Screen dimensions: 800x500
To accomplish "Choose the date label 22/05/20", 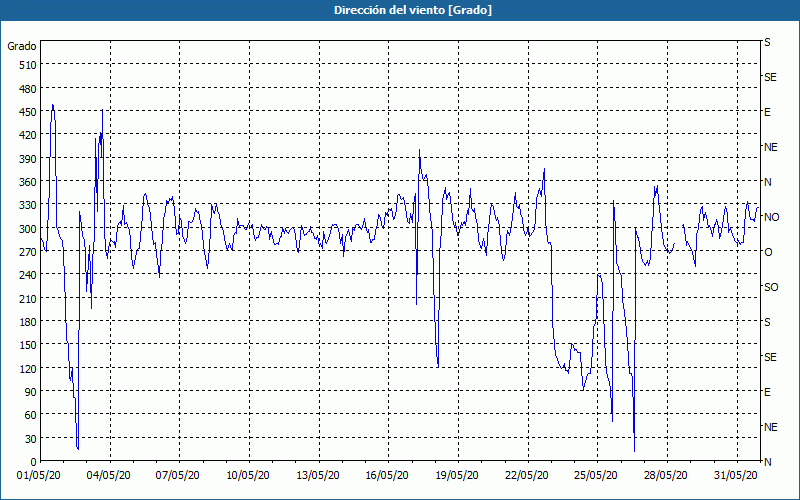I will (527, 475).
